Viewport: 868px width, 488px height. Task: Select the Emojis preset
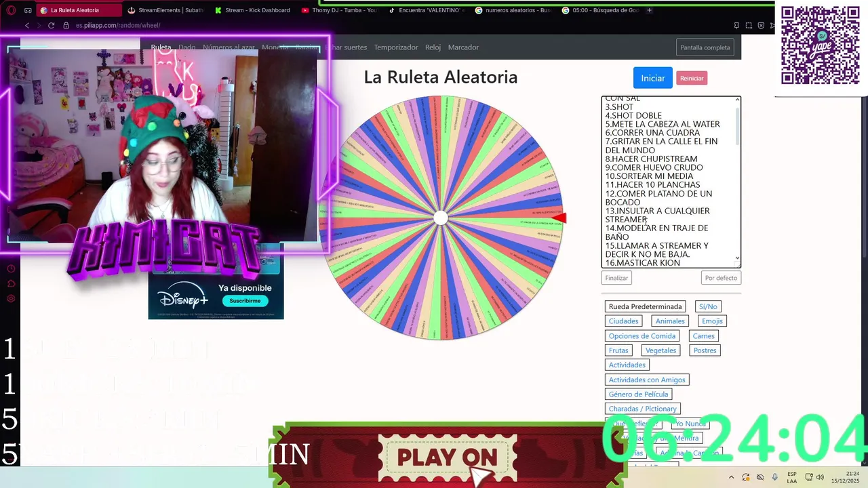click(712, 321)
